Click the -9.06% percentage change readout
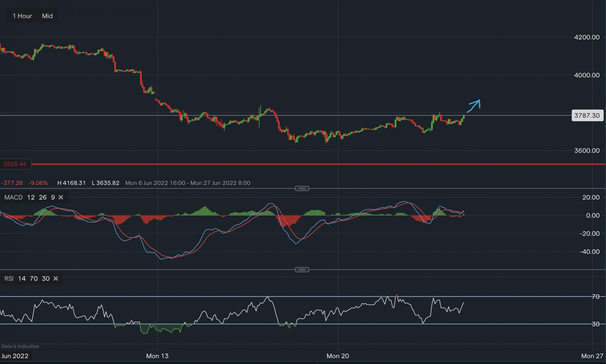Viewport: 606px width, 364px height. [x=38, y=183]
